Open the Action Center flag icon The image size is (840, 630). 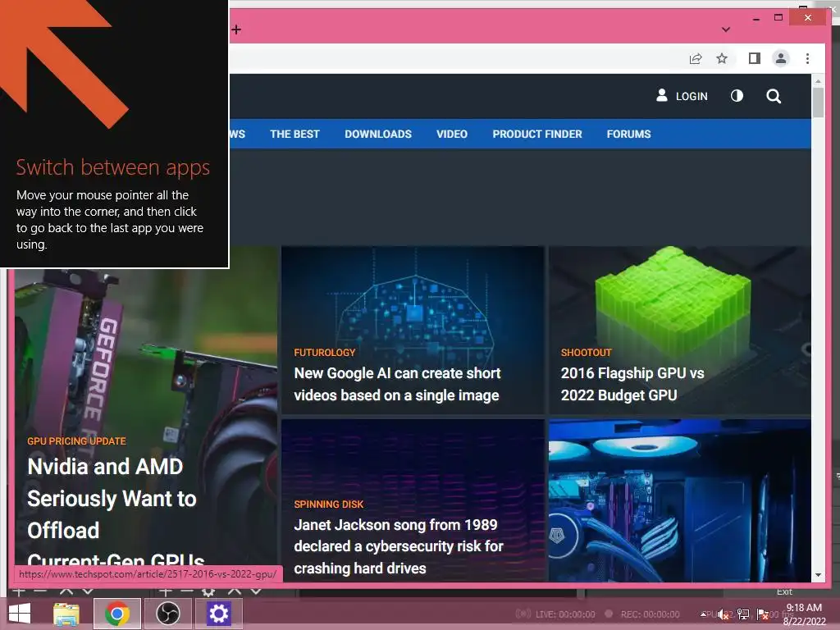tap(762, 614)
